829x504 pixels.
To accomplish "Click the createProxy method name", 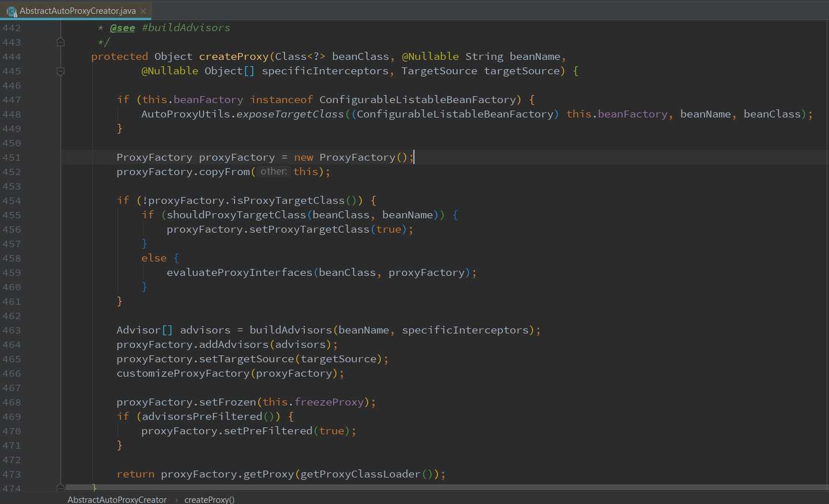I will (233, 56).
